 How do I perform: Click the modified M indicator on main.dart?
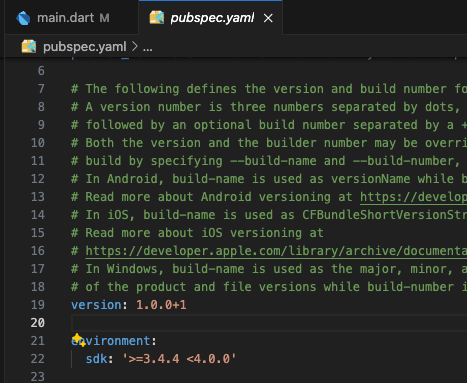[x=104, y=18]
